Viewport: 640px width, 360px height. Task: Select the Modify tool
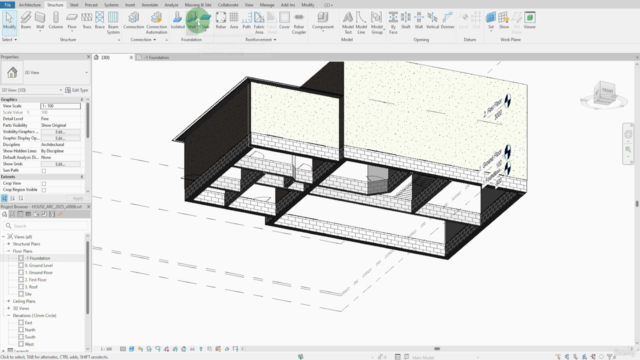[9, 20]
